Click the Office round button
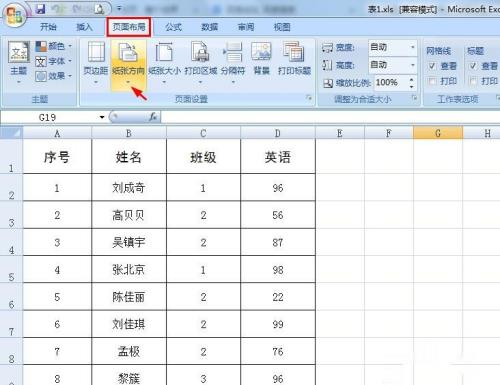 (15, 15)
